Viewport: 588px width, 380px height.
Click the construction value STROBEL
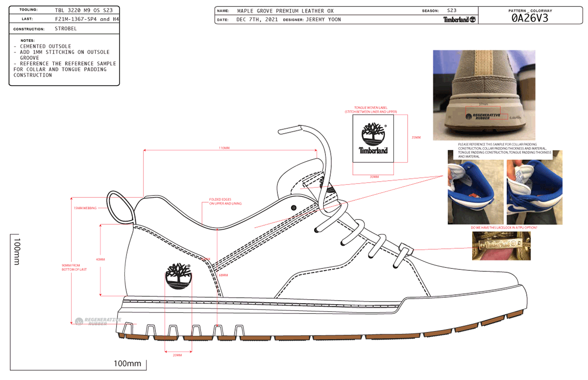tap(66, 28)
